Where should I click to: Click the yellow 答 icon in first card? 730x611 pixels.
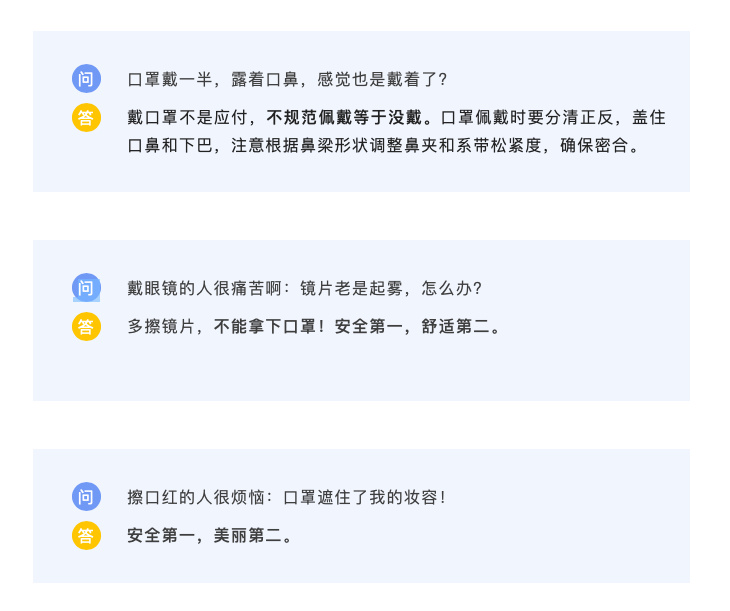86,117
